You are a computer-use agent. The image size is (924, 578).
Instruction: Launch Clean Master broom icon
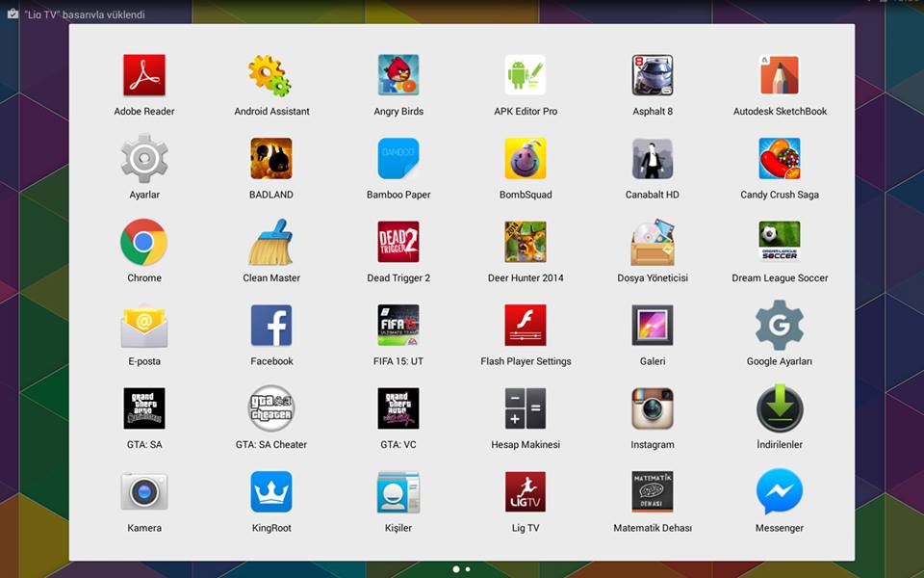[x=271, y=242]
